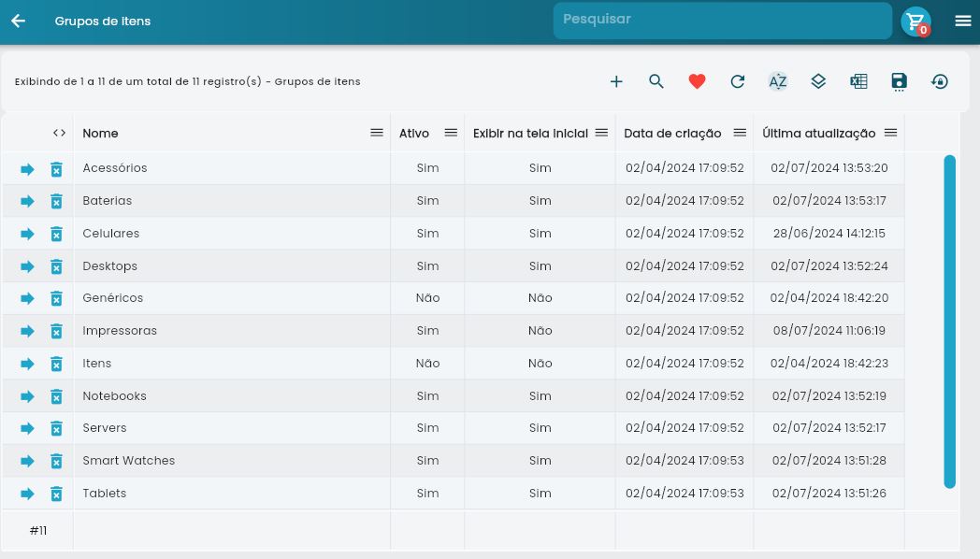Open the shopping cart
This screenshot has width=980, height=559.
(x=915, y=21)
